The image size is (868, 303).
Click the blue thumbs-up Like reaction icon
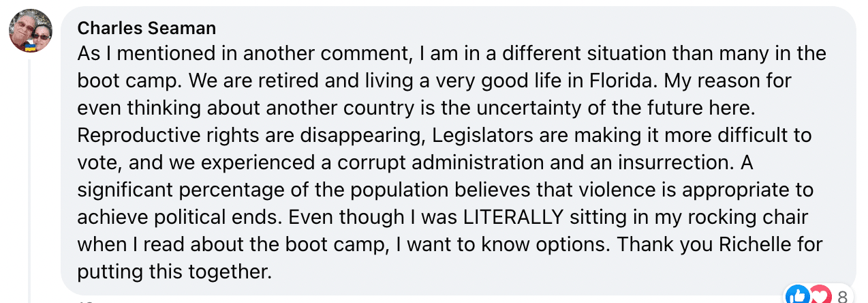pos(797,295)
